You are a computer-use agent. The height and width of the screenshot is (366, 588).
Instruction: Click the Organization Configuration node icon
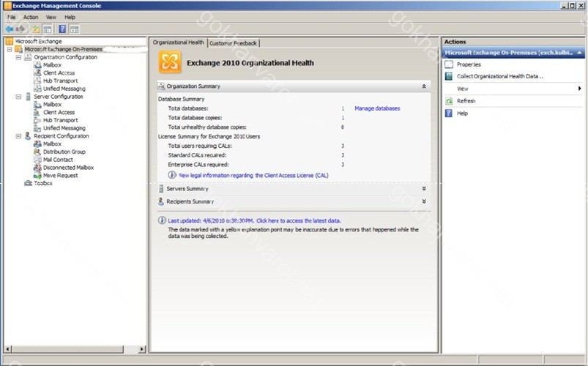[28, 57]
